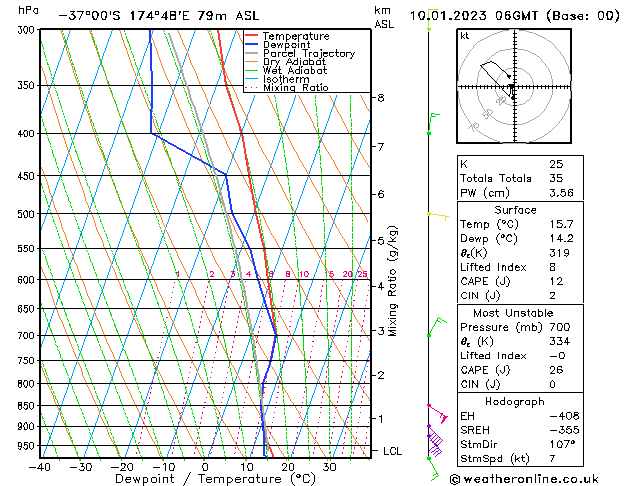Screen dimensions: 629x486
Task: Click the 'Surface' section heading
Action: coord(515,210)
